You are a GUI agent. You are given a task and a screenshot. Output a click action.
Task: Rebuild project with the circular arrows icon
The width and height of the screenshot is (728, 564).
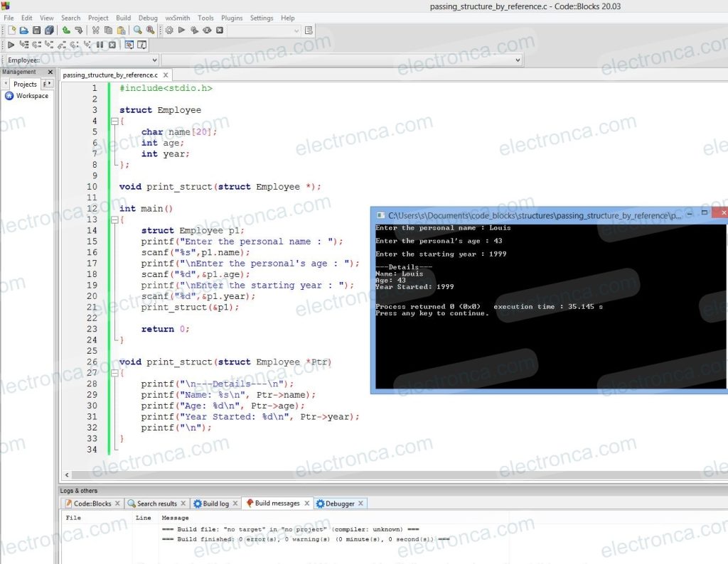click(207, 30)
